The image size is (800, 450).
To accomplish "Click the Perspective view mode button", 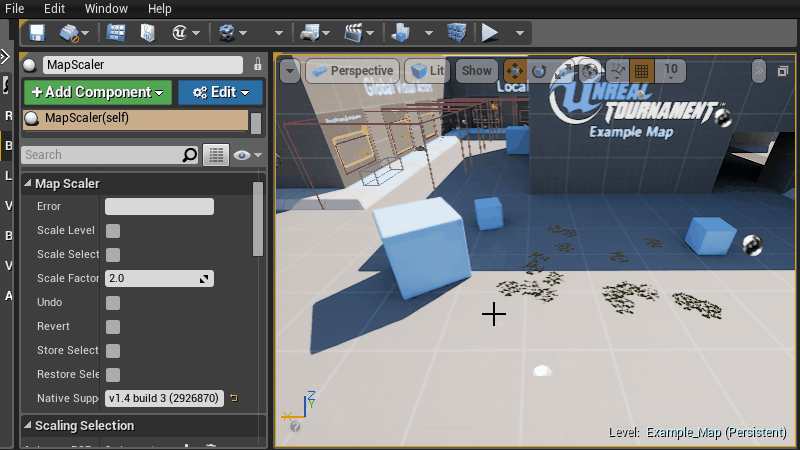I will click(x=353, y=71).
